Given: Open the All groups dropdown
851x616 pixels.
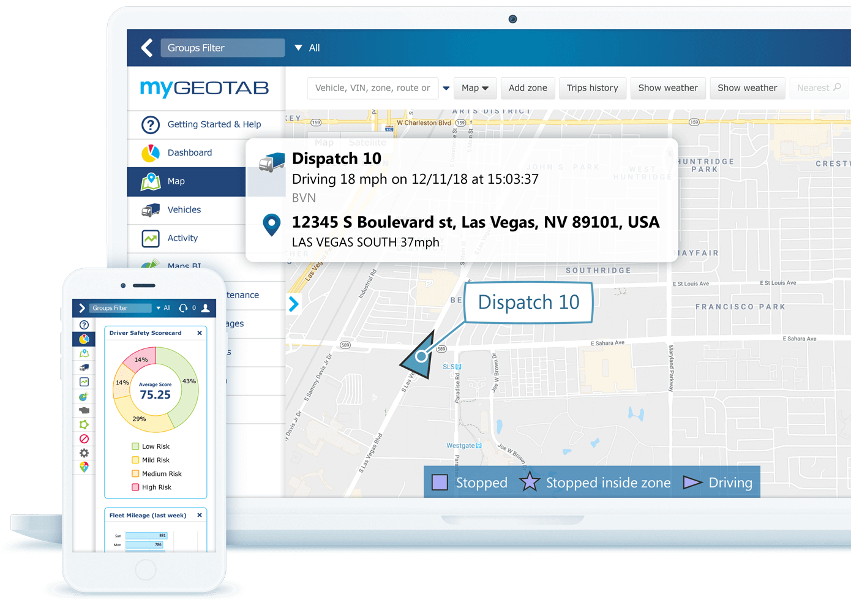Looking at the screenshot, I should pos(307,48).
